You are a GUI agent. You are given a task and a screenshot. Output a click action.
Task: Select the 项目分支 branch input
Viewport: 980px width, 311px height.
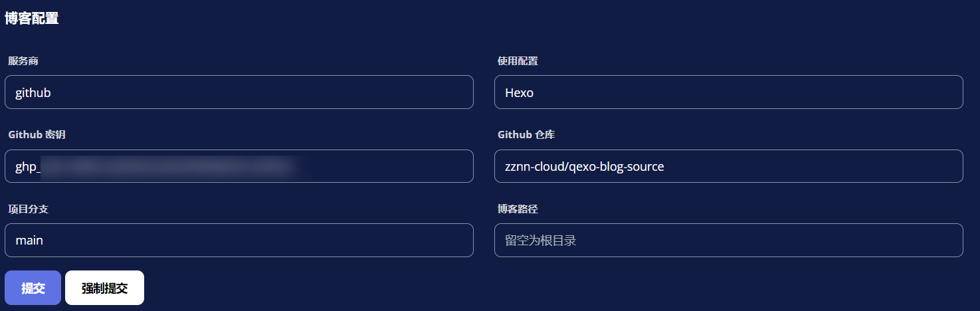tap(239, 241)
